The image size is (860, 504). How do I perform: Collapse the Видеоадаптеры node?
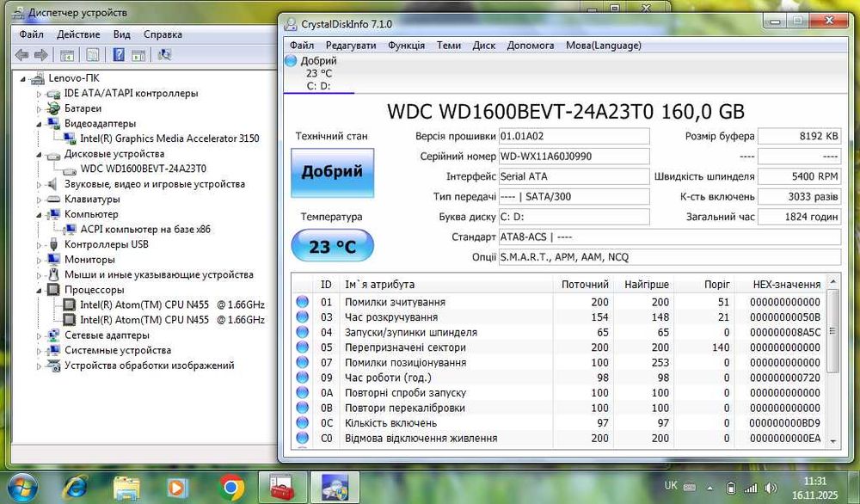point(39,125)
